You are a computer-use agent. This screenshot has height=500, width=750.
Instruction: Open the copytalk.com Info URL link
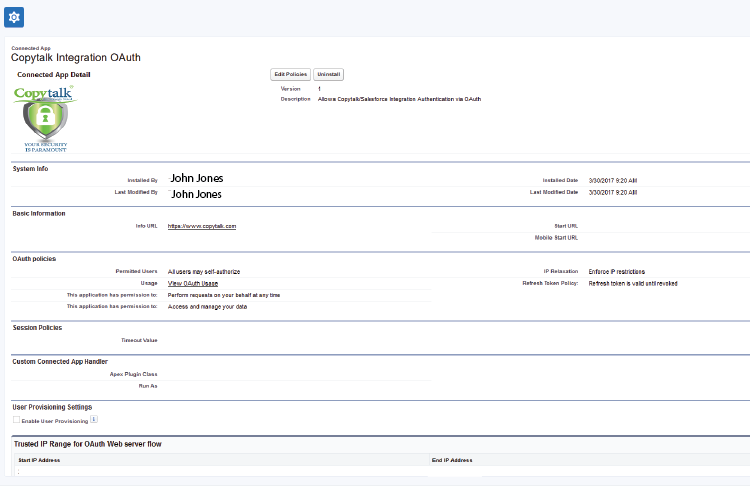(202, 226)
